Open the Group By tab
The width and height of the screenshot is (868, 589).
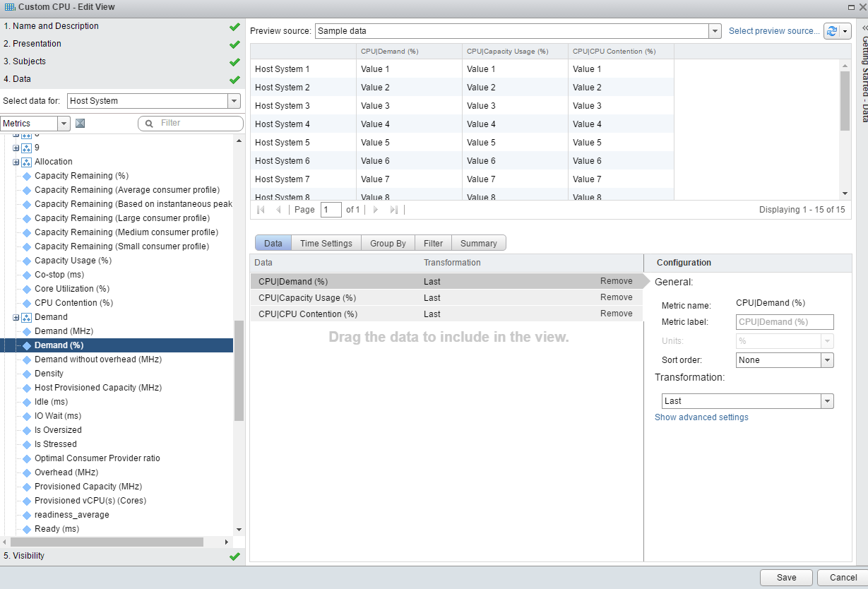[388, 244]
